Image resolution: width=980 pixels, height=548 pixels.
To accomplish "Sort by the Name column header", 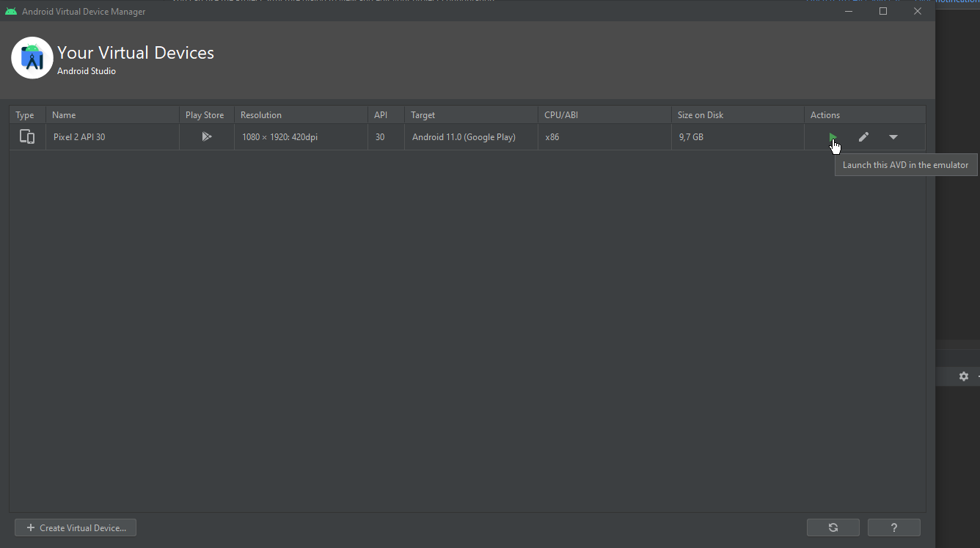I will 113,115.
